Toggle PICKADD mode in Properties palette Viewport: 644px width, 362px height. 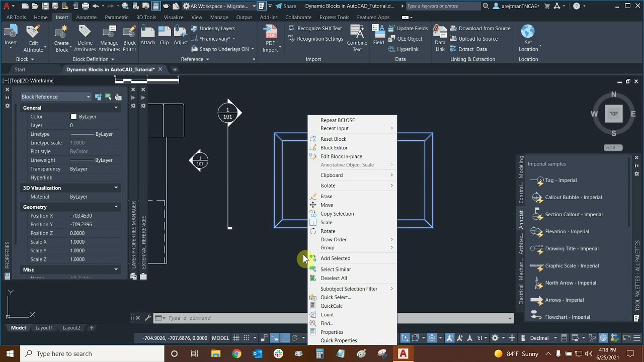click(x=99, y=97)
